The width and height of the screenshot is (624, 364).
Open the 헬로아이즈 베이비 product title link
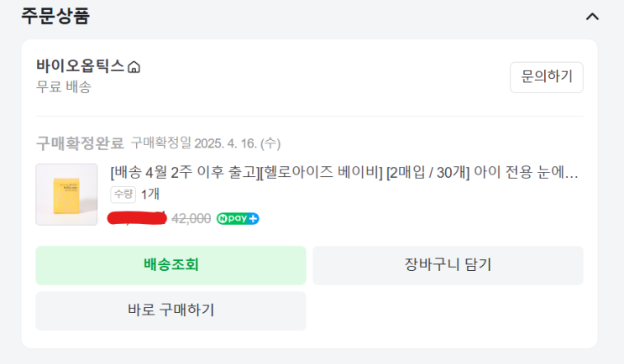(x=344, y=173)
